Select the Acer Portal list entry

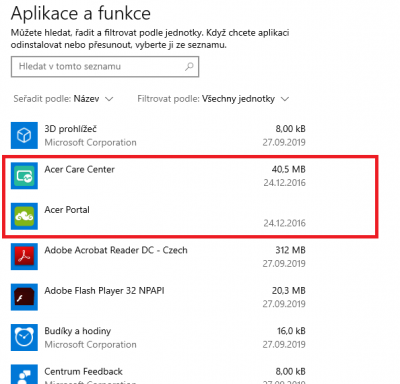pyautogui.click(x=158, y=216)
